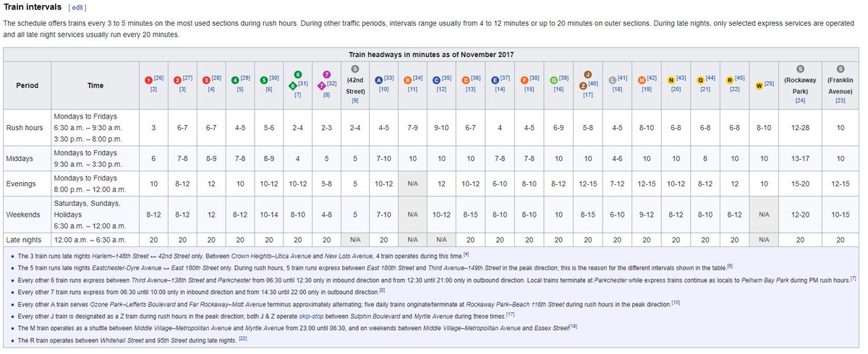Click the yellow N train bullet icon
The image size is (868, 354).
(x=671, y=79)
